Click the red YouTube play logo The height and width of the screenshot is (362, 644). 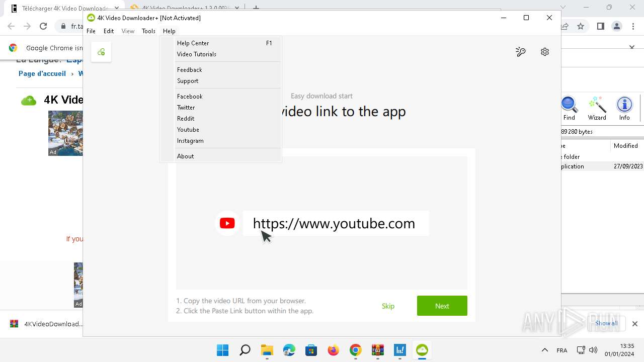point(227,223)
